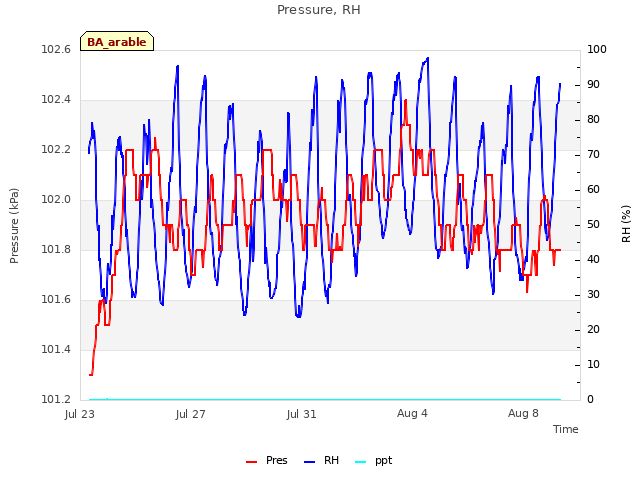Screen dimensions: 640x480
Task: Click the 102.6 pressure tick label
Action: point(56,50)
